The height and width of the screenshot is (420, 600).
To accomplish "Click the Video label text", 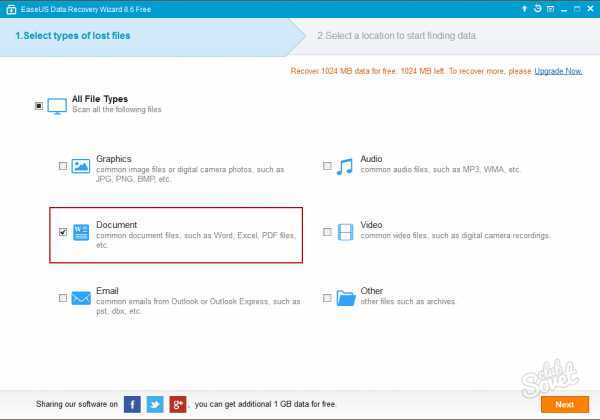I will 371,225.
